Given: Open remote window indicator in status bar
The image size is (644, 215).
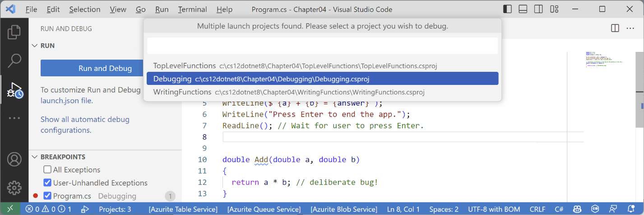Looking at the screenshot, I should click(10, 209).
